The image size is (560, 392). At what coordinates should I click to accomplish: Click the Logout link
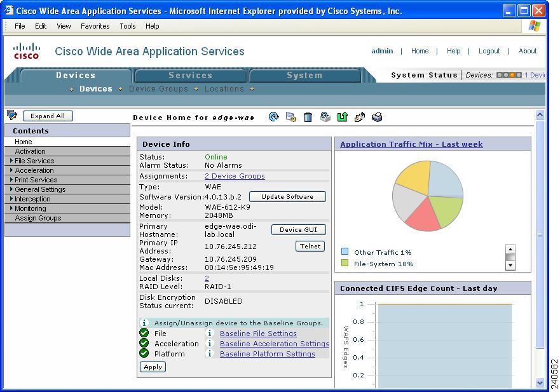[489, 51]
